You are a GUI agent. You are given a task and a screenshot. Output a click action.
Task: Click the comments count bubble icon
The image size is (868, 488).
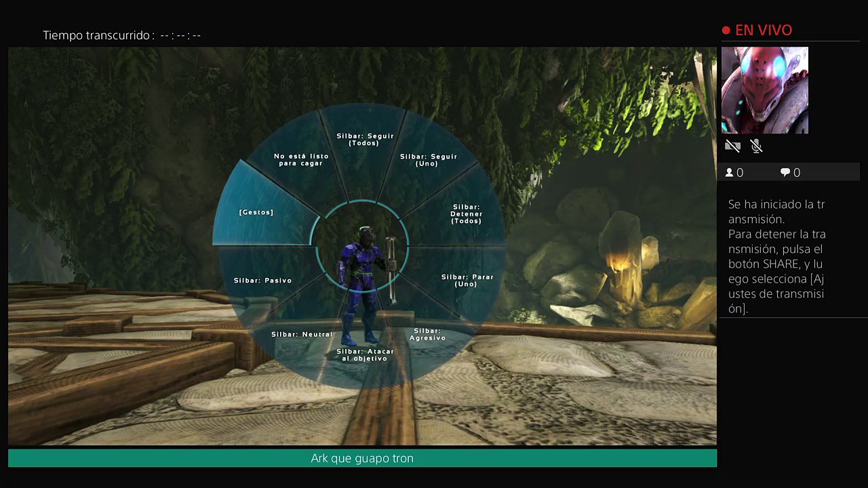[785, 173]
